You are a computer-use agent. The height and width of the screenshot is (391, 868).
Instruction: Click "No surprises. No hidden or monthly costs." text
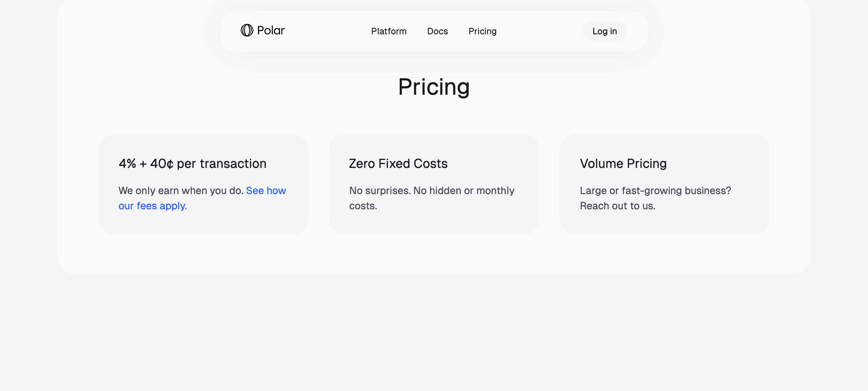432,198
